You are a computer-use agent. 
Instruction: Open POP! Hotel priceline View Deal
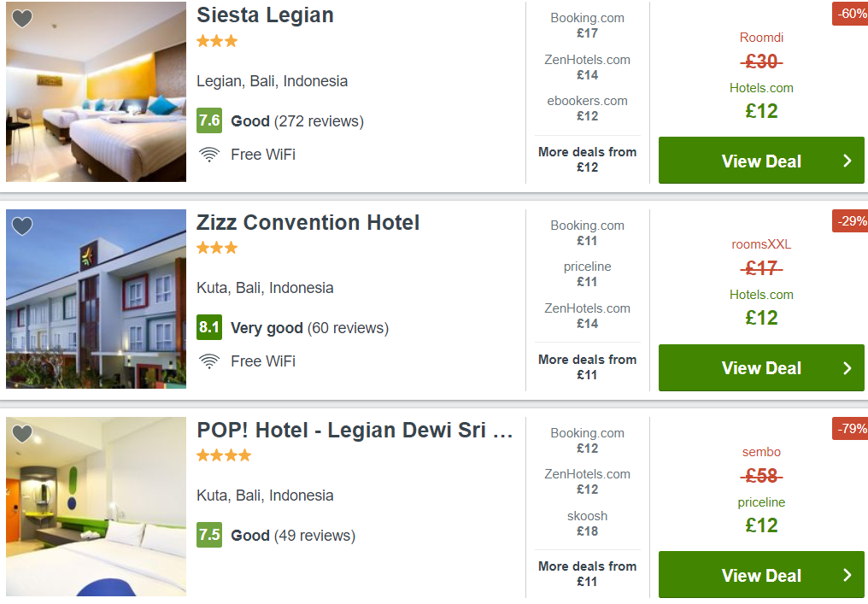click(x=761, y=575)
